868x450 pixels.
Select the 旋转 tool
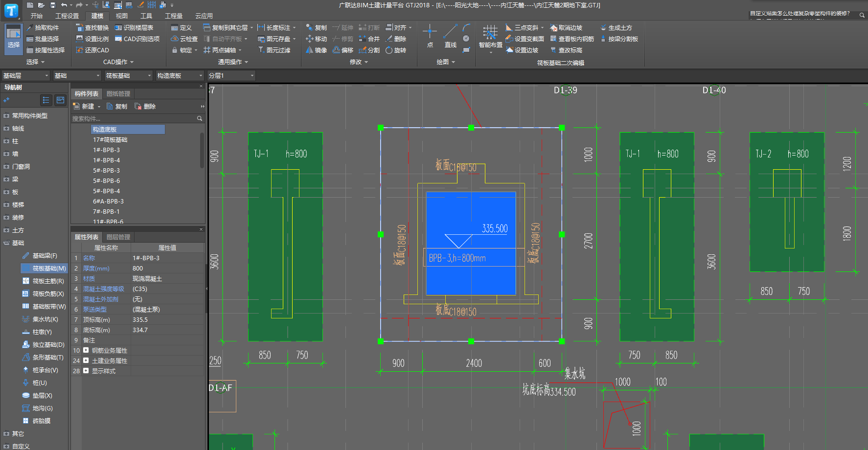pos(396,50)
